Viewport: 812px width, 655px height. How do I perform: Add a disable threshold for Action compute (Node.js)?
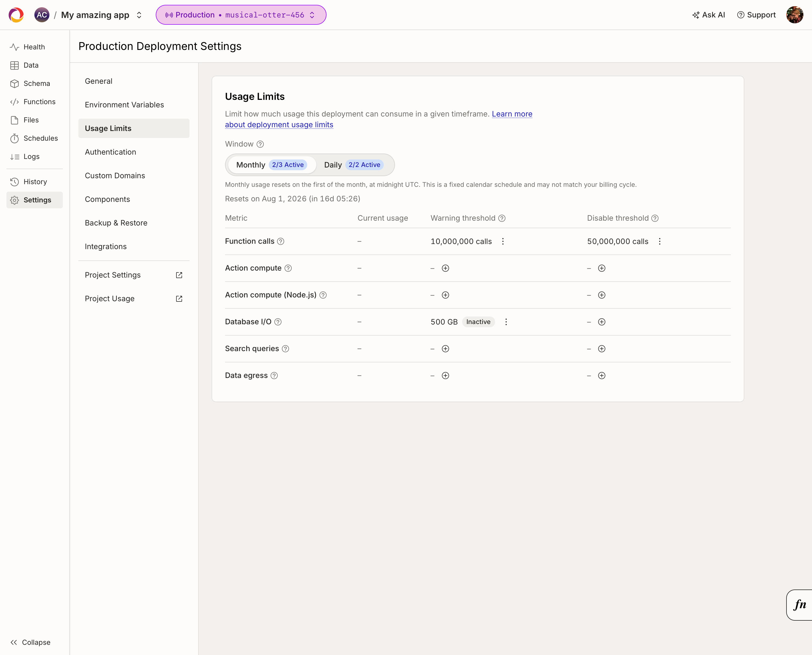click(601, 295)
